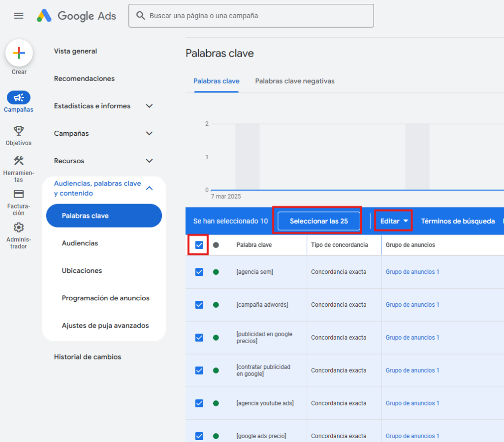Switch to Palabras clave negativas tab
Image resolution: width=504 pixels, height=442 pixels.
pos(294,81)
